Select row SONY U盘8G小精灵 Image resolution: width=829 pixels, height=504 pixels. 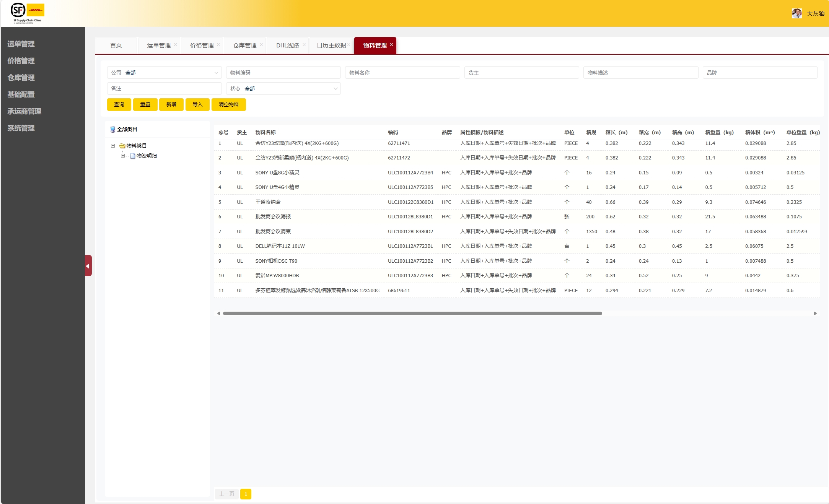[x=517, y=172]
